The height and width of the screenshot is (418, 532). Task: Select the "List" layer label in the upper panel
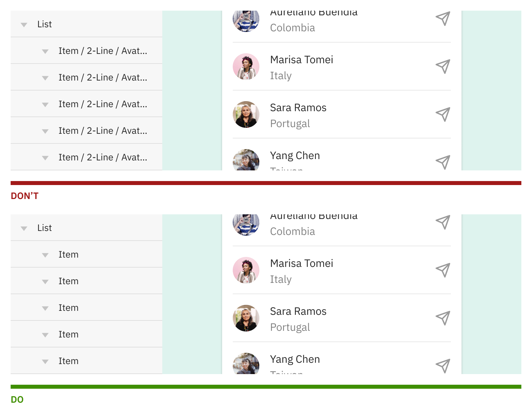pyautogui.click(x=45, y=24)
